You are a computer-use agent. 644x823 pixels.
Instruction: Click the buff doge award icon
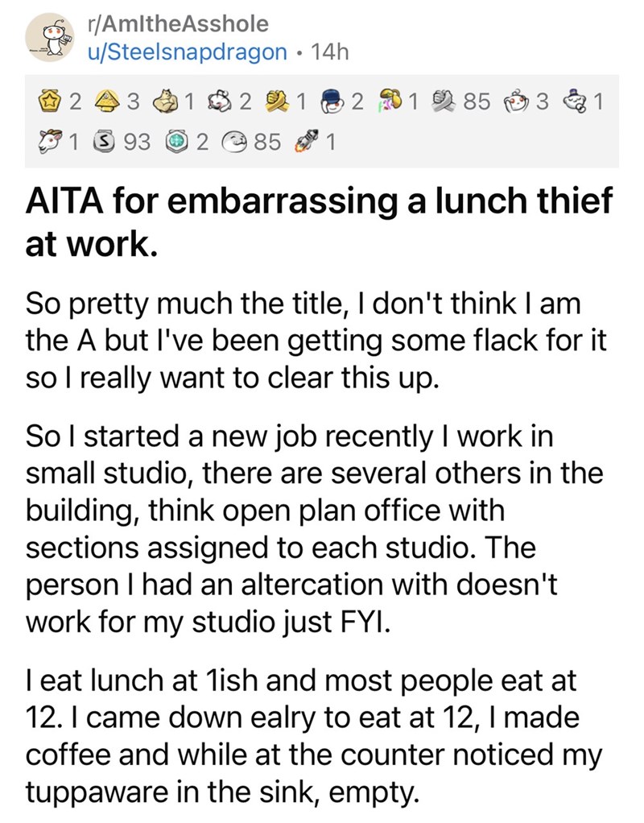click(x=167, y=101)
